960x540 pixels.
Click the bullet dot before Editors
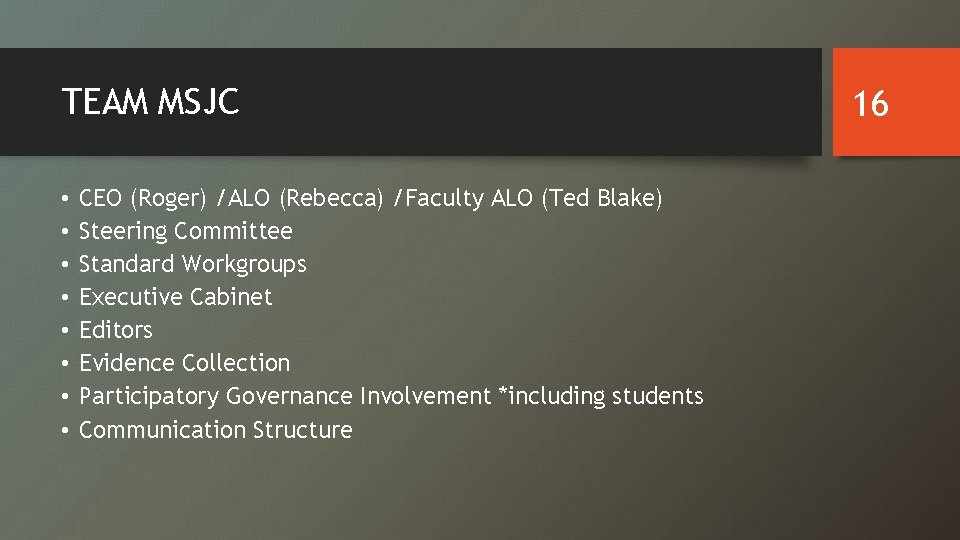click(x=63, y=330)
